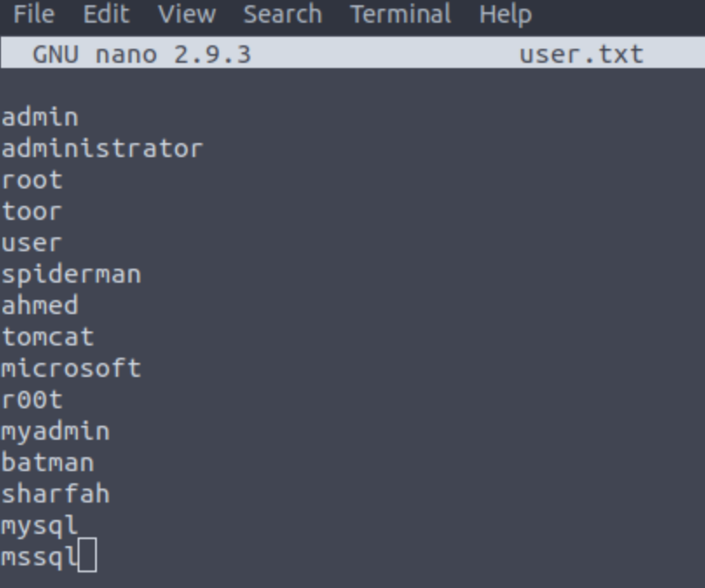Open the Help menu

pos(506,14)
